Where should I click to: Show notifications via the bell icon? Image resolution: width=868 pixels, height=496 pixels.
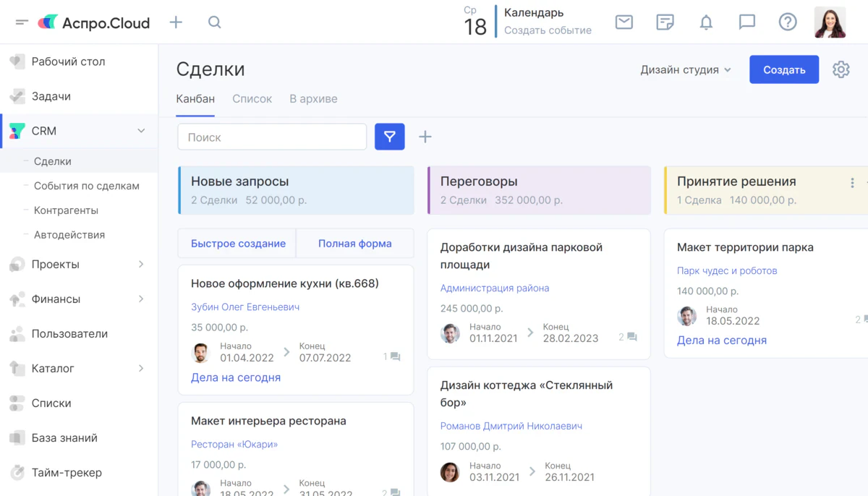[x=706, y=22]
